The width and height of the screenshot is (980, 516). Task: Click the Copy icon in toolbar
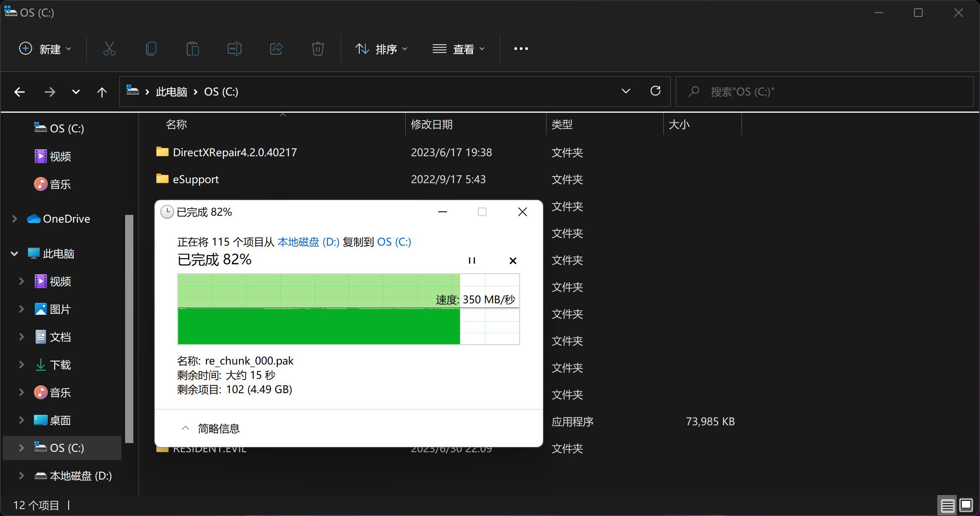pyautogui.click(x=151, y=49)
